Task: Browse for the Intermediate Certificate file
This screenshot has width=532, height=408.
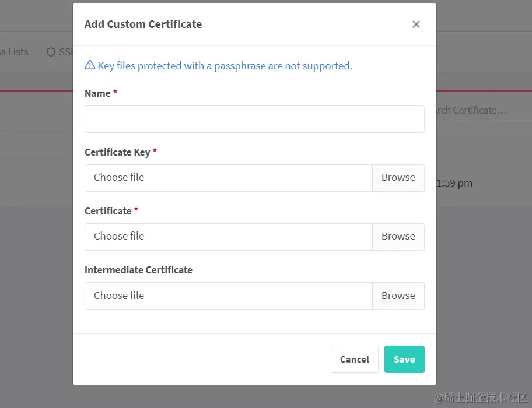Action: (x=398, y=296)
